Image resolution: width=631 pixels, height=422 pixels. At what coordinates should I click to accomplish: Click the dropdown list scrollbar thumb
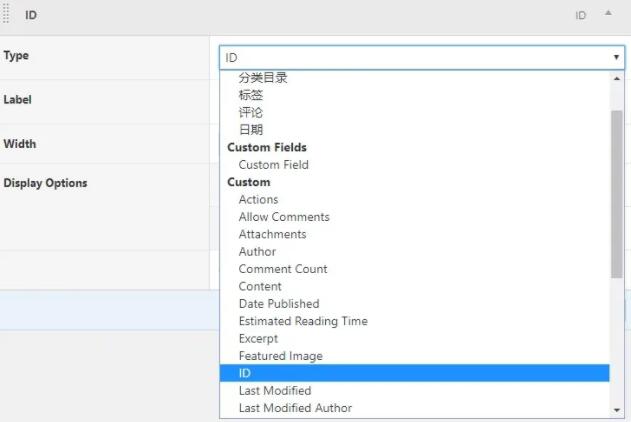coord(617,194)
